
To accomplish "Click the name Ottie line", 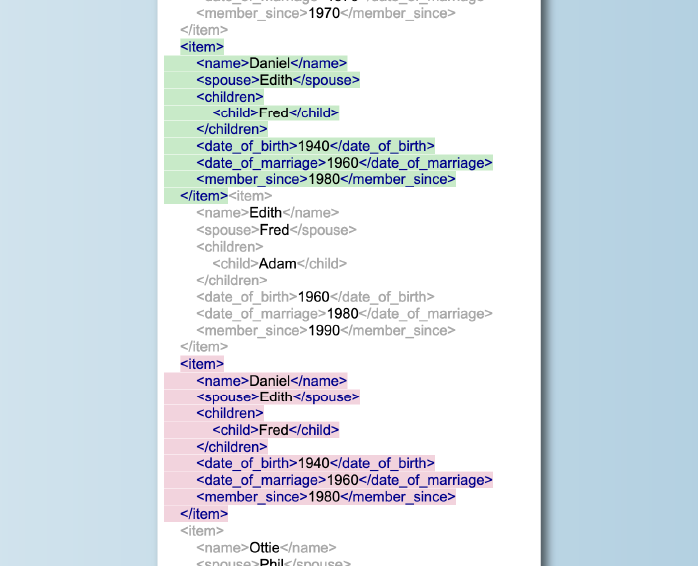I will pyautogui.click(x=266, y=548).
